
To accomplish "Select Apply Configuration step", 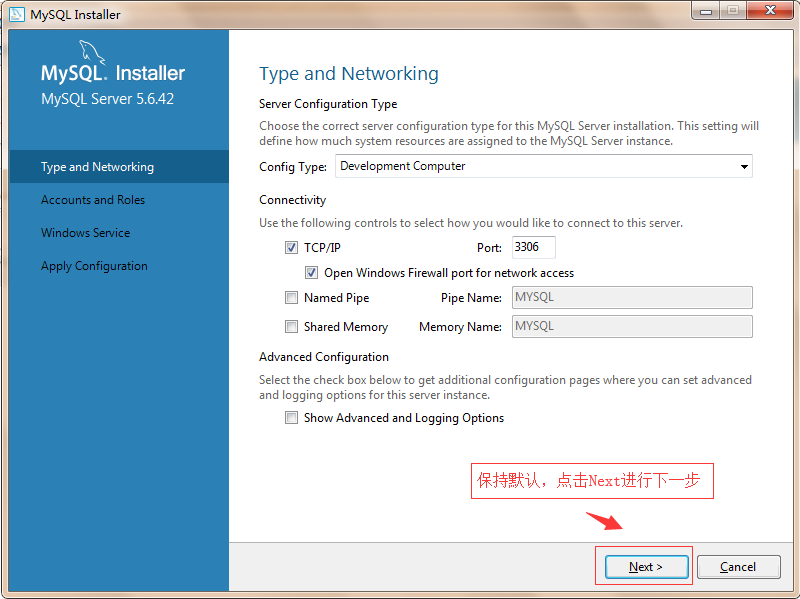I will coord(94,266).
